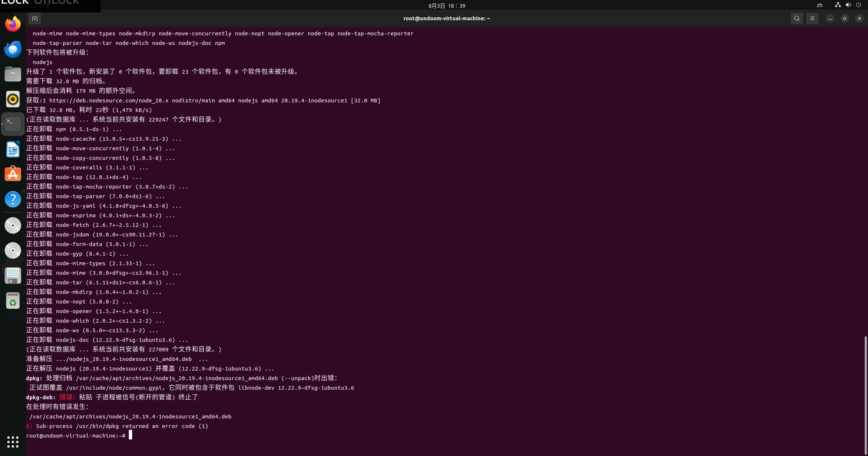Open the Help icon in dock
The image size is (868, 456).
pos(13,199)
